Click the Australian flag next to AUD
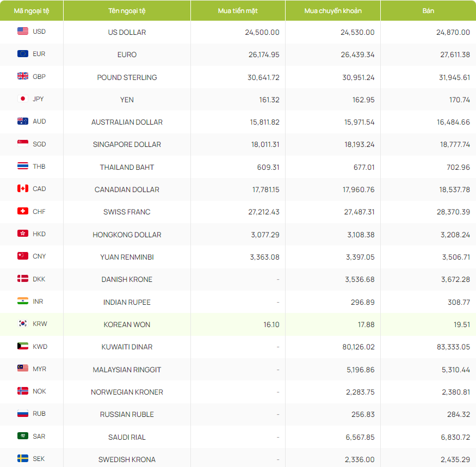The height and width of the screenshot is (467, 476). [x=23, y=121]
